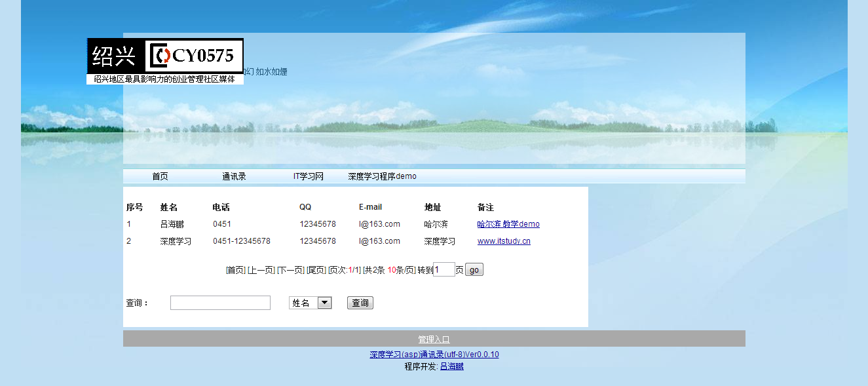The image size is (868, 386).
Task: Click the 序号 column header
Action: [x=135, y=207]
